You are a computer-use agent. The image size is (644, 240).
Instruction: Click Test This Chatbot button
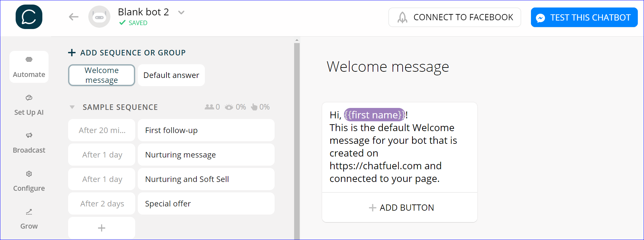(584, 17)
